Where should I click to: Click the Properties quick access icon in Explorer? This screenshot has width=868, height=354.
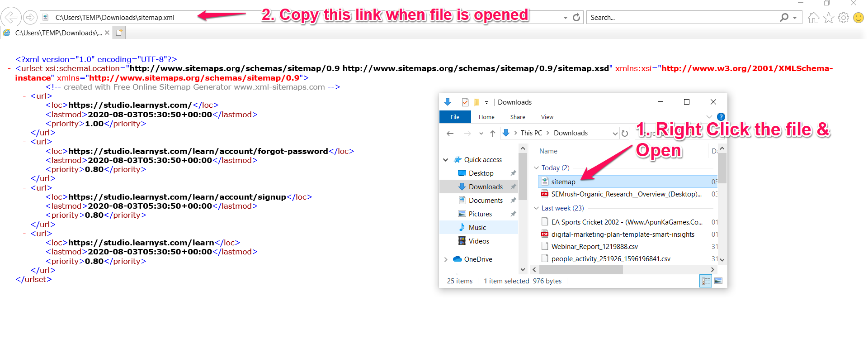click(x=465, y=102)
